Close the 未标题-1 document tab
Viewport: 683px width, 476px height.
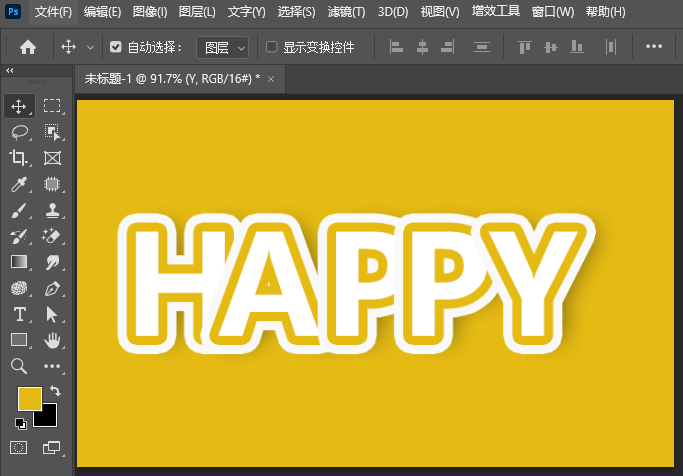(271, 79)
